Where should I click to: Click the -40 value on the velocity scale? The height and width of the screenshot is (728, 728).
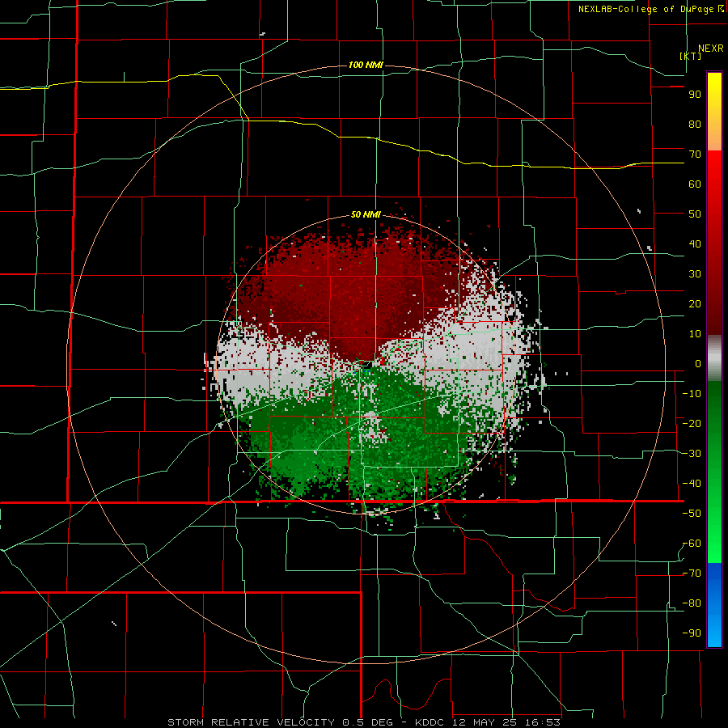692,484
